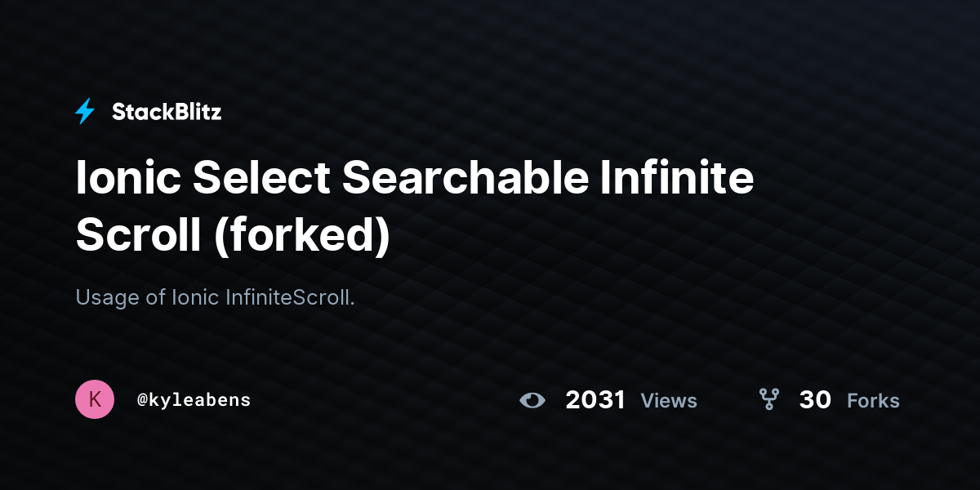Click the word Scroll in the title's second line
Image resolution: width=980 pixels, height=490 pixels.
point(139,234)
